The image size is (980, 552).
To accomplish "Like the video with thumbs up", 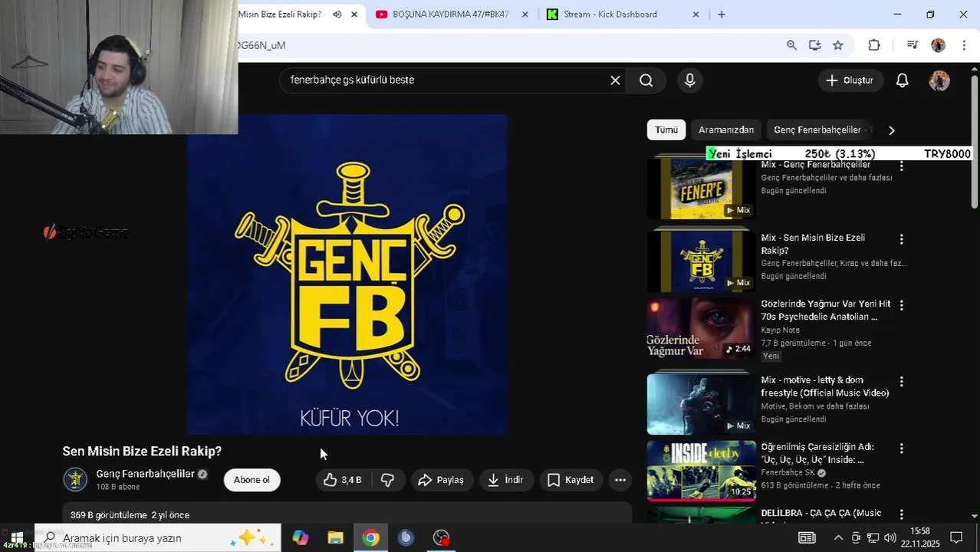I will [343, 480].
